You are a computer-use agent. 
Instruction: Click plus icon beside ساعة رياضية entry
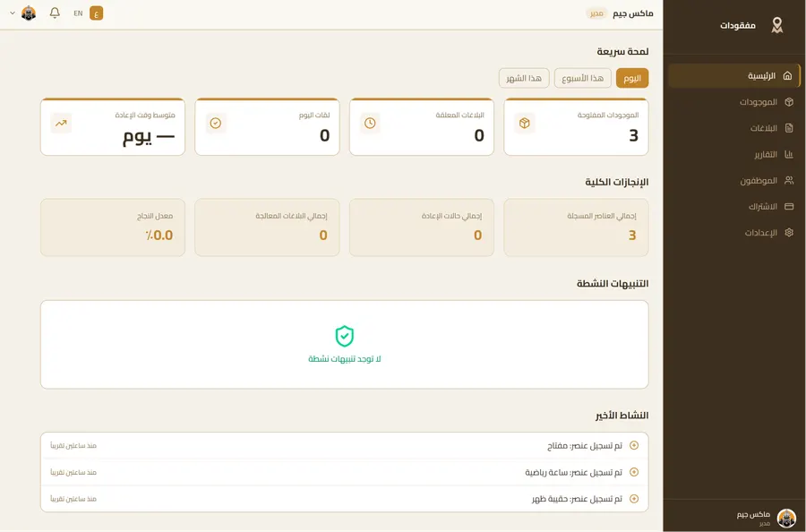[x=634, y=472]
